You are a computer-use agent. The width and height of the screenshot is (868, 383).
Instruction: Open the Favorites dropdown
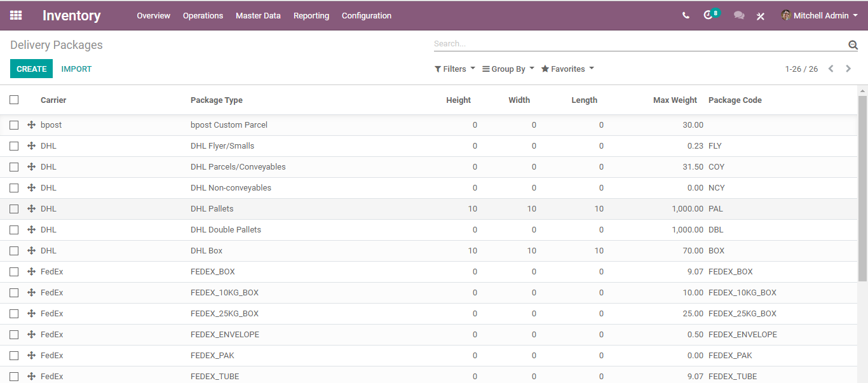coord(567,69)
